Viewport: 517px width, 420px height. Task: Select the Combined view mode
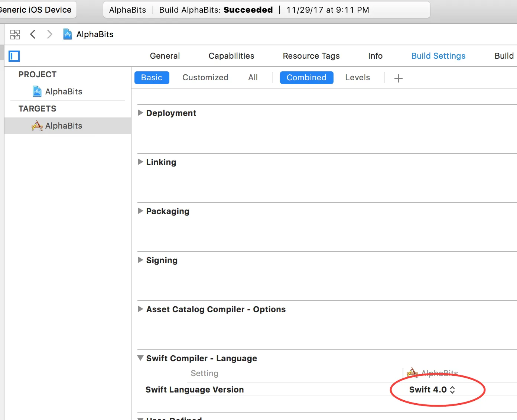(307, 78)
